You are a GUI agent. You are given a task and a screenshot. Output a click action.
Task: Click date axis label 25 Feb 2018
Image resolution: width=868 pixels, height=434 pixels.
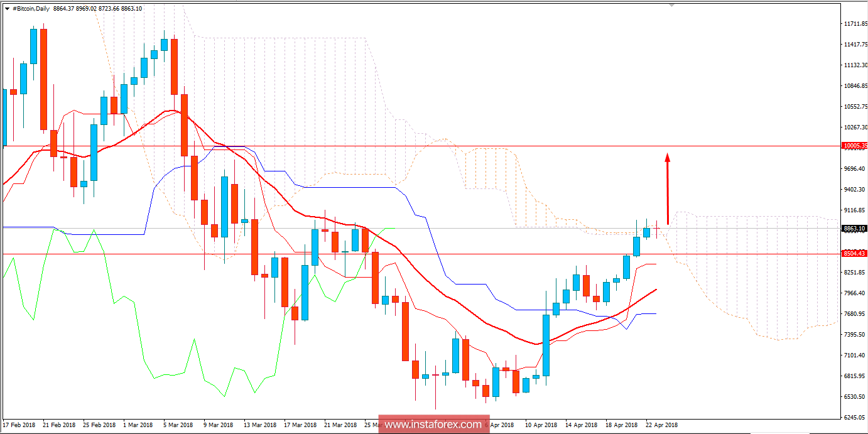pyautogui.click(x=100, y=425)
